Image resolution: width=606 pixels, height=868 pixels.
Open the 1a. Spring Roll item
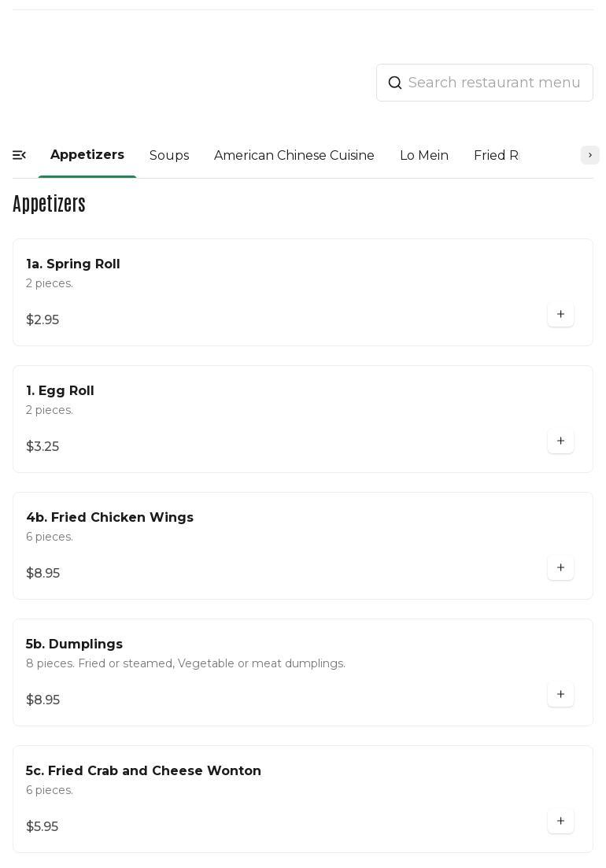(x=73, y=264)
